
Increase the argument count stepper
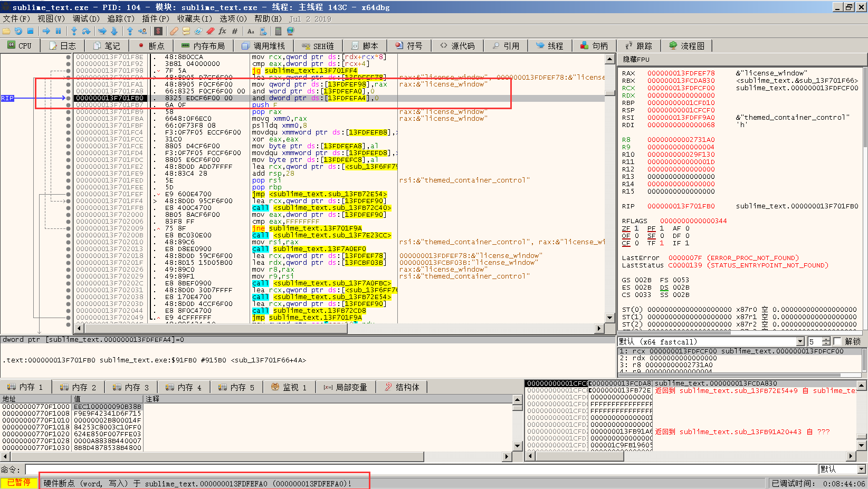point(826,339)
